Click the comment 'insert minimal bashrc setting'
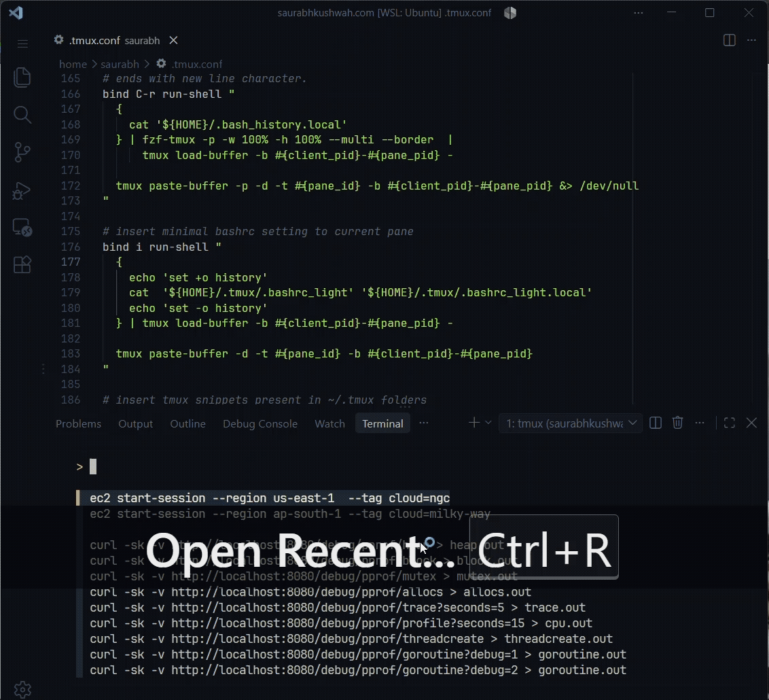The height and width of the screenshot is (700, 769). pyautogui.click(x=258, y=232)
